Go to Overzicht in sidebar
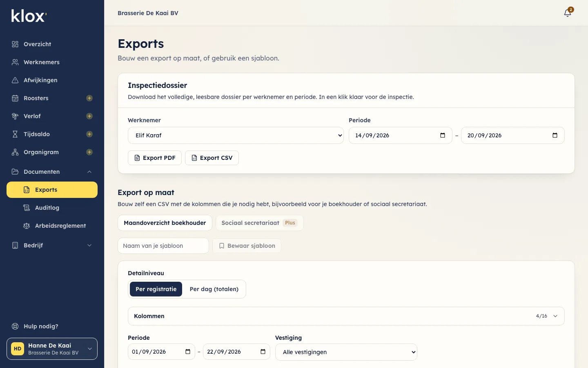The height and width of the screenshot is (368, 588). pyautogui.click(x=52, y=44)
